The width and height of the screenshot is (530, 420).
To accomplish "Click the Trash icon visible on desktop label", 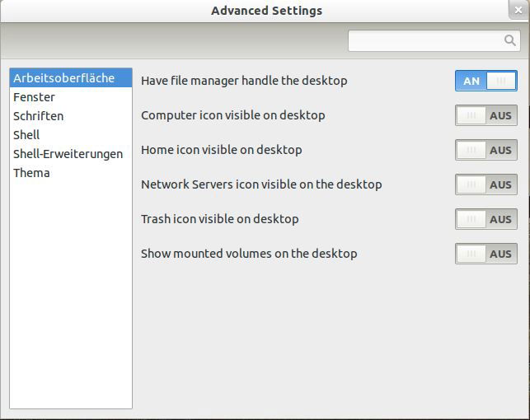I will coord(220,219).
